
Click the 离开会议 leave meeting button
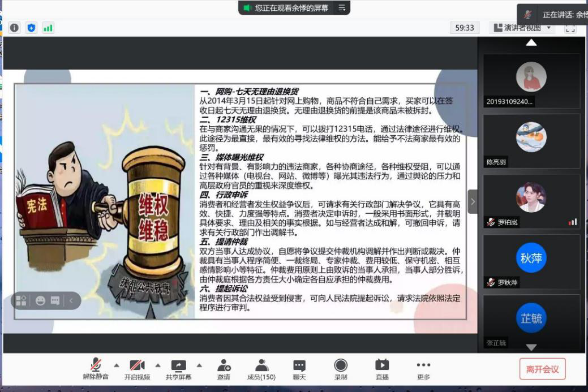542,369
